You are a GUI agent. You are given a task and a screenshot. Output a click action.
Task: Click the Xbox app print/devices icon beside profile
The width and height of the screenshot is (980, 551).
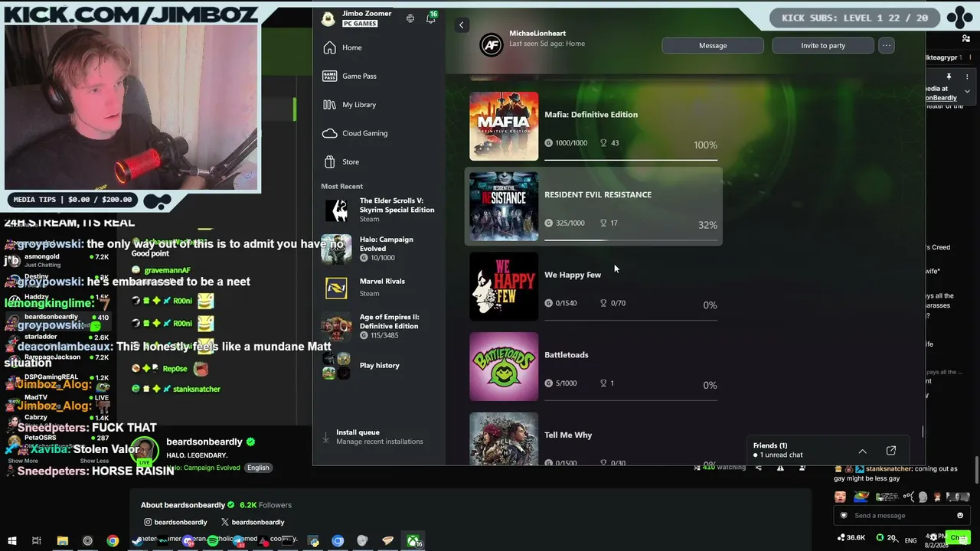410,18
